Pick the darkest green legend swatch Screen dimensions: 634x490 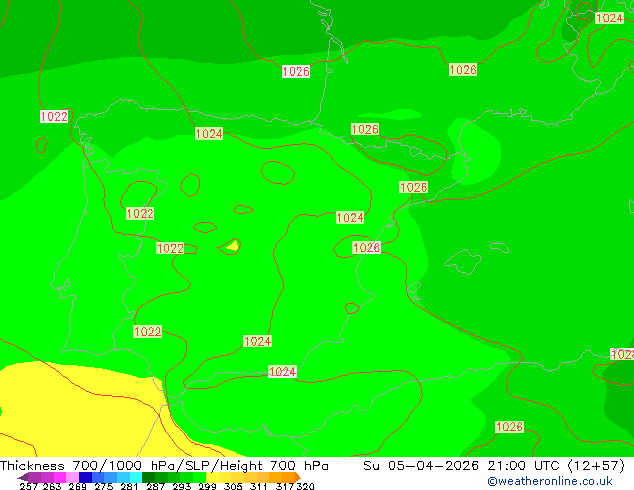coord(148,477)
